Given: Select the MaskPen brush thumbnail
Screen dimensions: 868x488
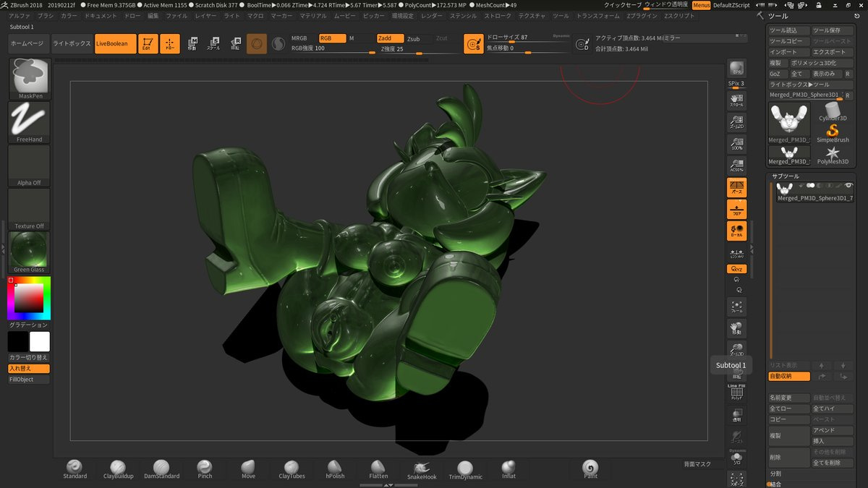Looking at the screenshot, I should click(x=29, y=78).
